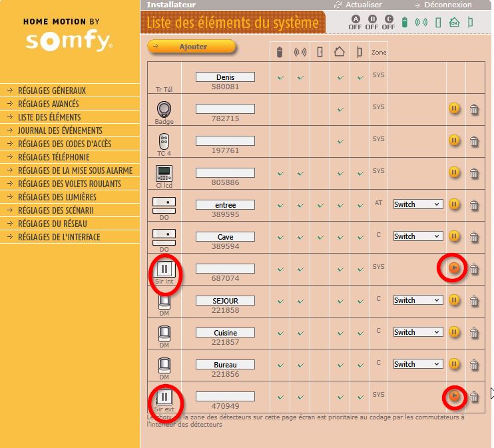The width and height of the screenshot is (494, 448).
Task: Delete the Bureau detector with trash icon
Action: (x=474, y=364)
